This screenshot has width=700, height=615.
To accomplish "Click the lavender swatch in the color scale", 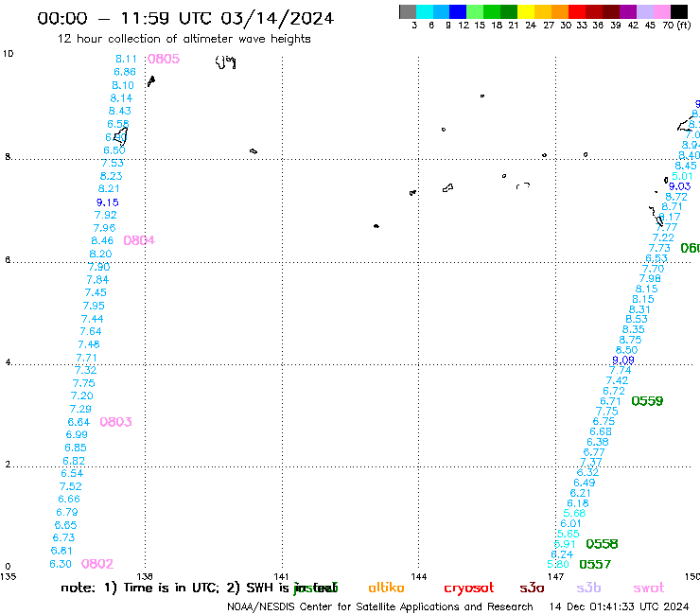I will click(x=644, y=11).
